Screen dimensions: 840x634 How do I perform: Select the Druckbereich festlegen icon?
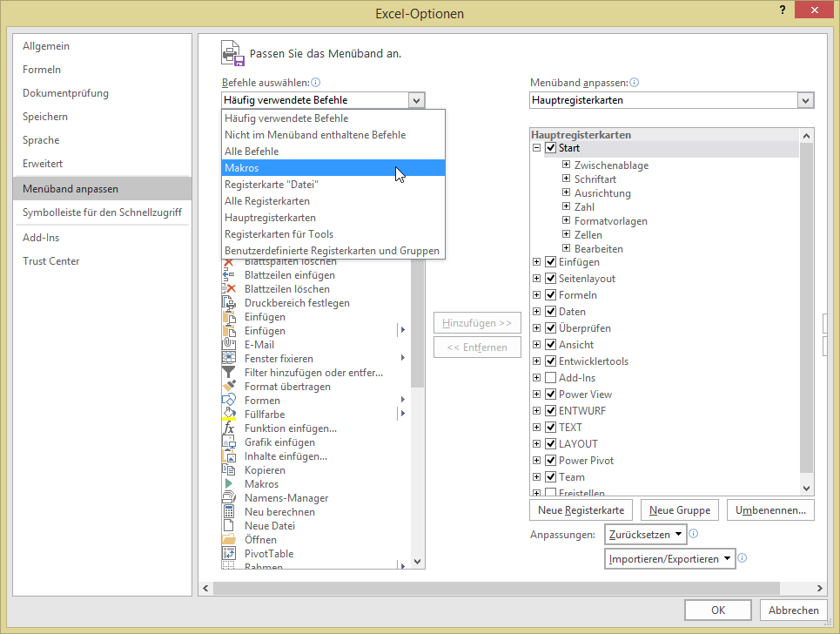229,303
